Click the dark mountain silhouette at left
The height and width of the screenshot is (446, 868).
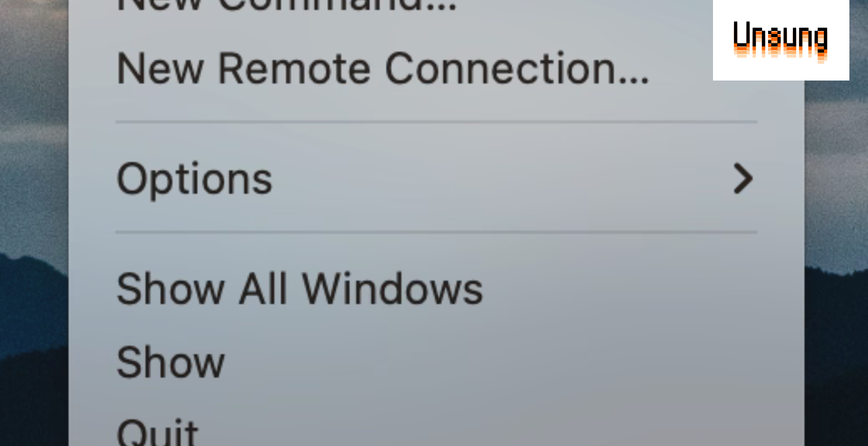(x=34, y=347)
